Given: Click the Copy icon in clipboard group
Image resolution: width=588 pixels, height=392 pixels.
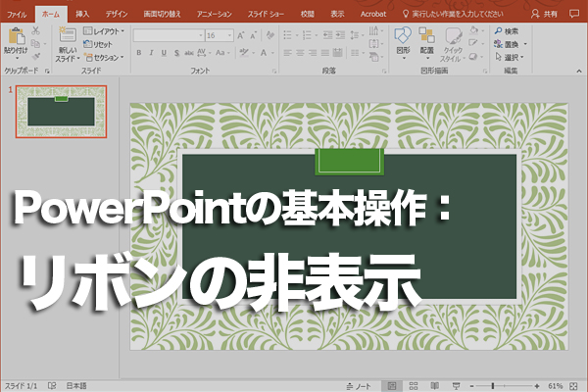Looking at the screenshot, I should [35, 43].
